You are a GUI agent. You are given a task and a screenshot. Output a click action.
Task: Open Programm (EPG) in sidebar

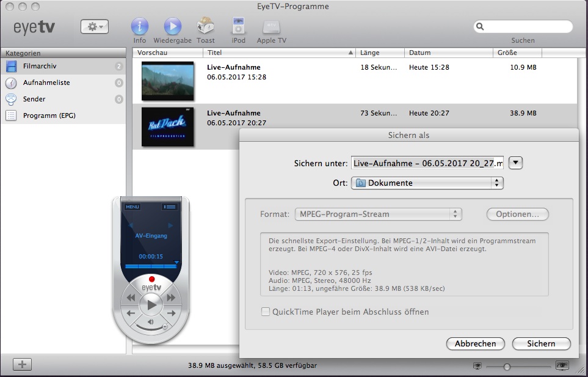[x=64, y=115]
